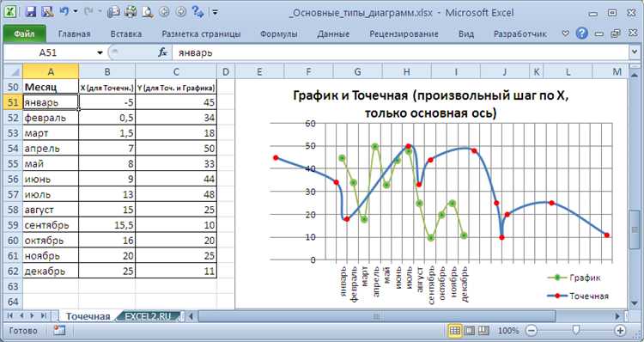Click the График legend entry
Screen dimensions: 644x342
[574, 278]
